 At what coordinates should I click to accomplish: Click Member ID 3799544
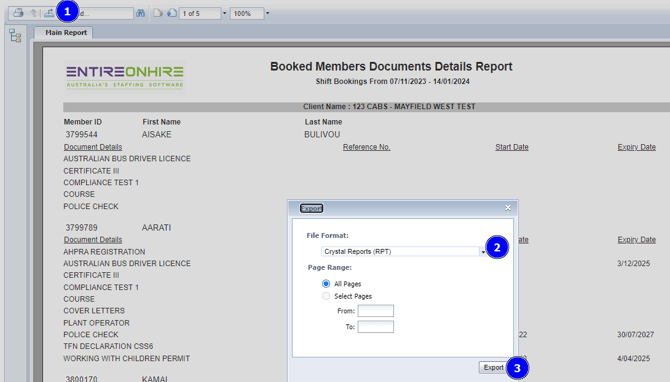pyautogui.click(x=82, y=135)
